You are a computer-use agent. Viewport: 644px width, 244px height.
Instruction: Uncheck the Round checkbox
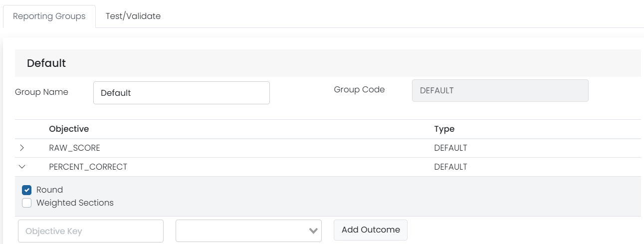(27, 190)
